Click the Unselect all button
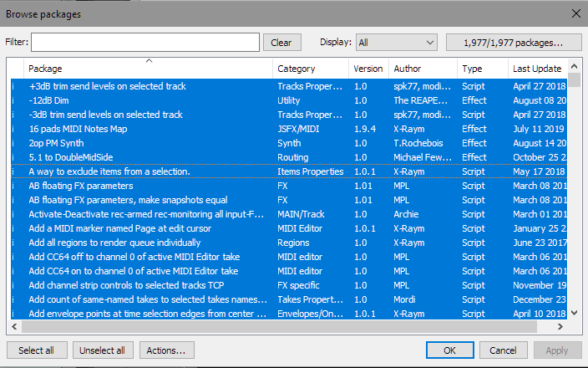This screenshot has width=588, height=368. (103, 350)
